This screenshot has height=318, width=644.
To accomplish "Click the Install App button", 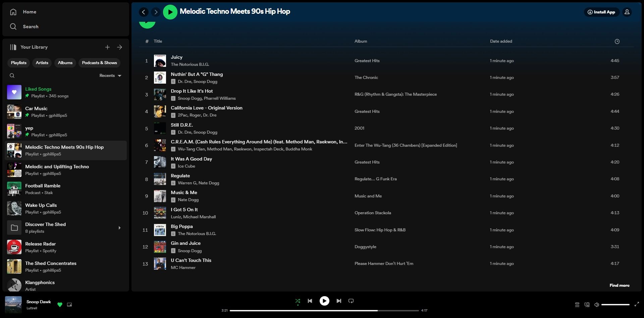I will tap(601, 12).
